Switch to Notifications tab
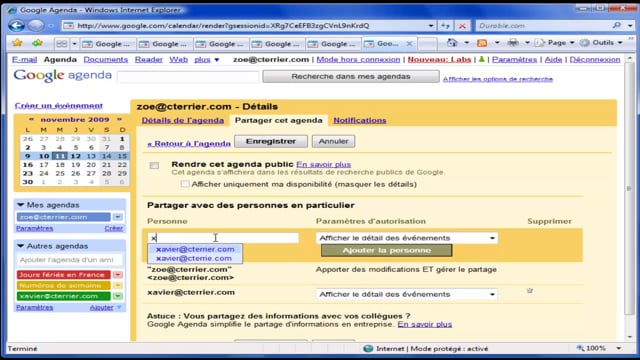The height and width of the screenshot is (360, 640). click(x=360, y=120)
